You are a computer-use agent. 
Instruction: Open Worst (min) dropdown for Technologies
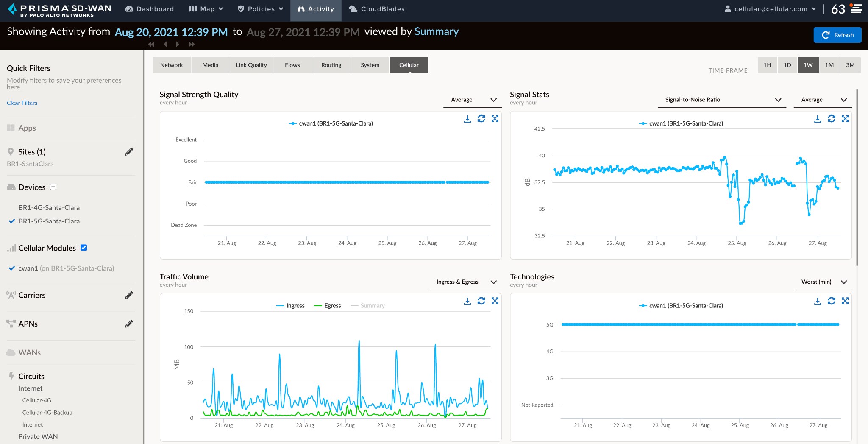pos(823,282)
